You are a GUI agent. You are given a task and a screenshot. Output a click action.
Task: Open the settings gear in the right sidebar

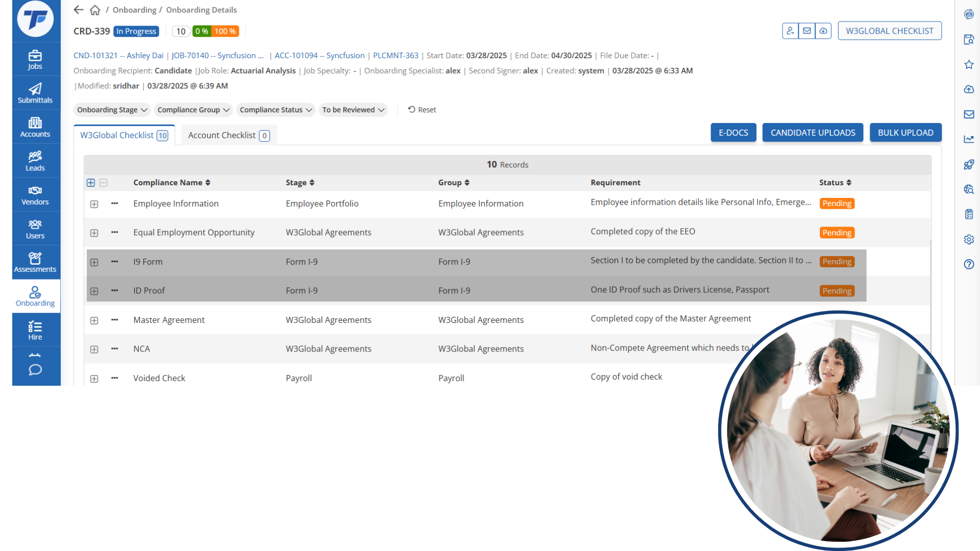969,239
